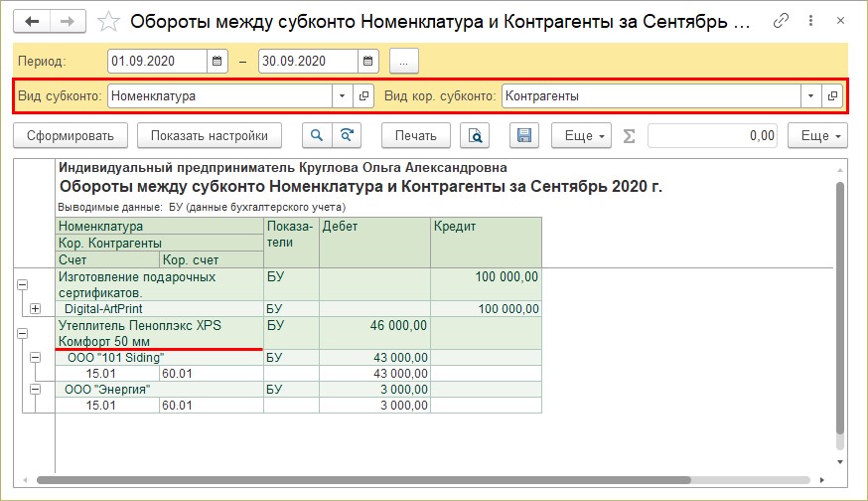
Task: Open the rightmost Еще menu
Action: 816,135
